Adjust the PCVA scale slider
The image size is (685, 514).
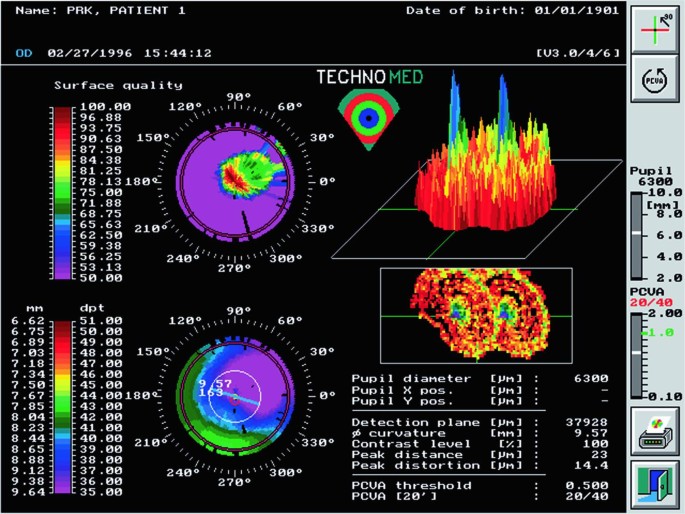pos(637,352)
